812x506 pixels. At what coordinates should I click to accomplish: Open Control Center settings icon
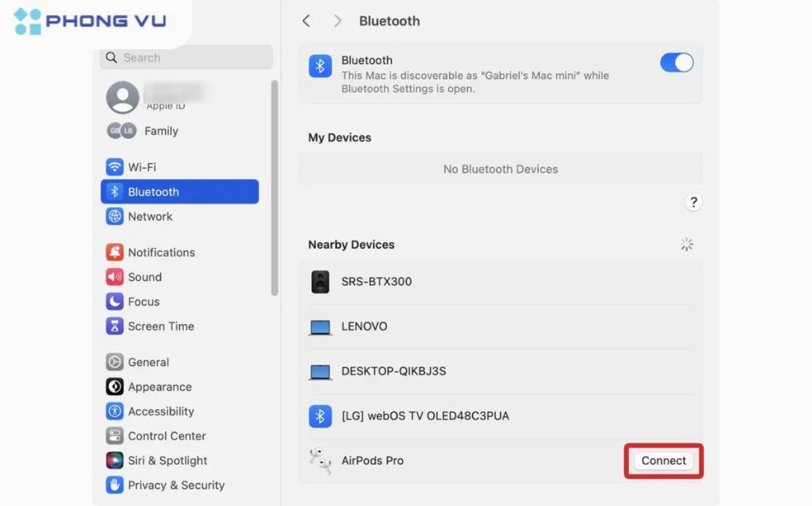pyautogui.click(x=115, y=435)
